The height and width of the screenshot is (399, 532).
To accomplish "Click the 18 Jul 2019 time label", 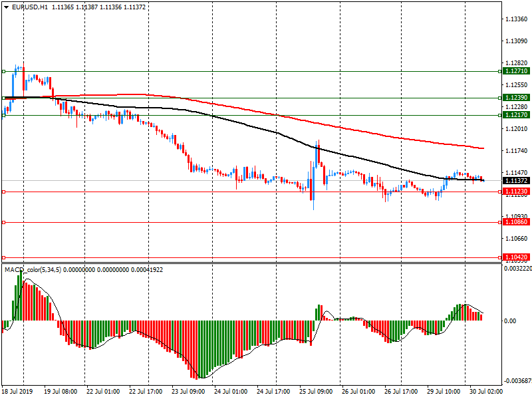I will (x=17, y=392).
